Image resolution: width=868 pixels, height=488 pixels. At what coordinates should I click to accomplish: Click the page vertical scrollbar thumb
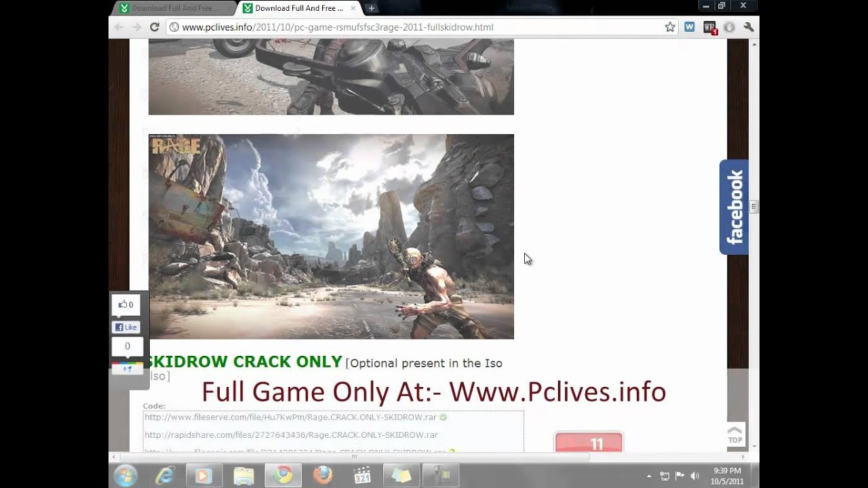tap(754, 207)
